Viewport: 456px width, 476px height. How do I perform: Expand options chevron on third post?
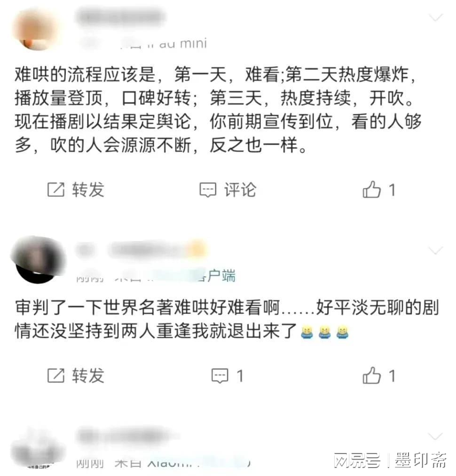point(436,437)
